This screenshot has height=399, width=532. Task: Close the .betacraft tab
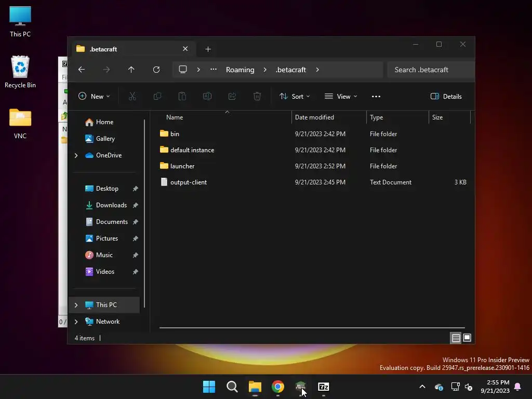[x=185, y=49]
